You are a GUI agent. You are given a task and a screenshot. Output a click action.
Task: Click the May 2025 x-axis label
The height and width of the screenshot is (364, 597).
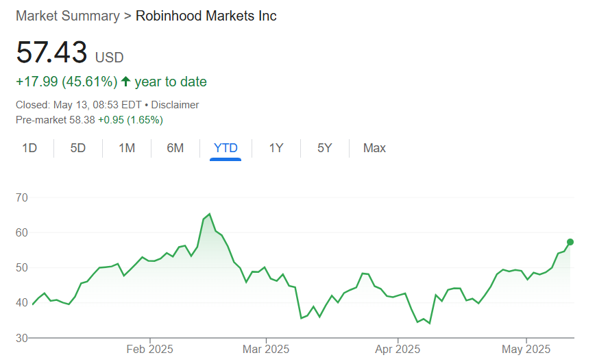(x=526, y=349)
